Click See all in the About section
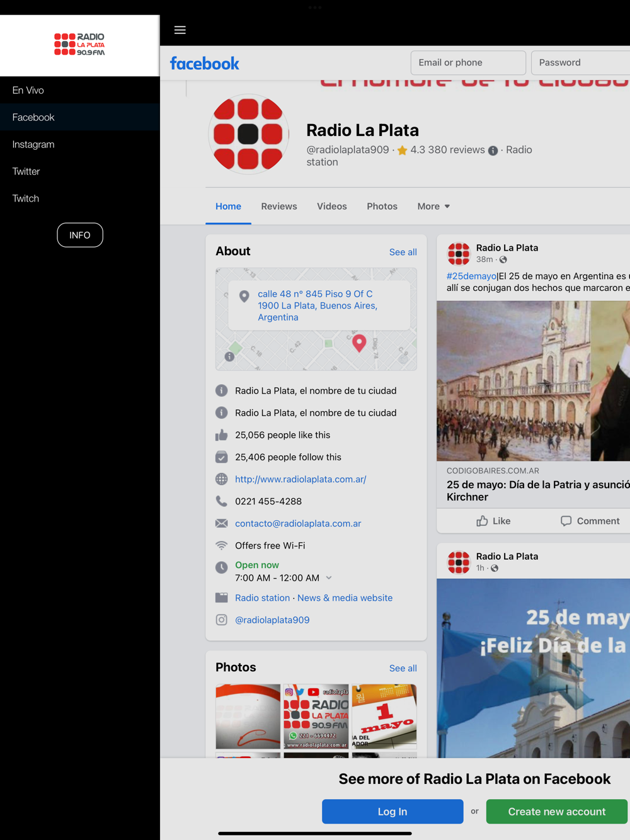This screenshot has height=840, width=630. click(x=403, y=252)
